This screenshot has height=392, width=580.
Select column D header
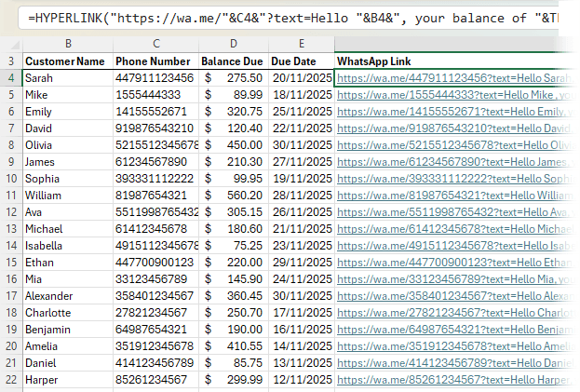[234, 44]
